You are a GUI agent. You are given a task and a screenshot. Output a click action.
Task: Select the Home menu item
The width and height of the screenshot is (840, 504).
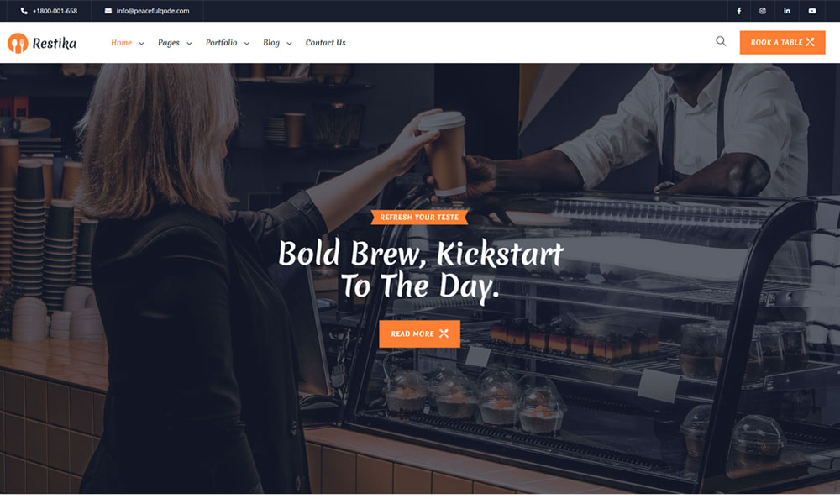click(121, 42)
